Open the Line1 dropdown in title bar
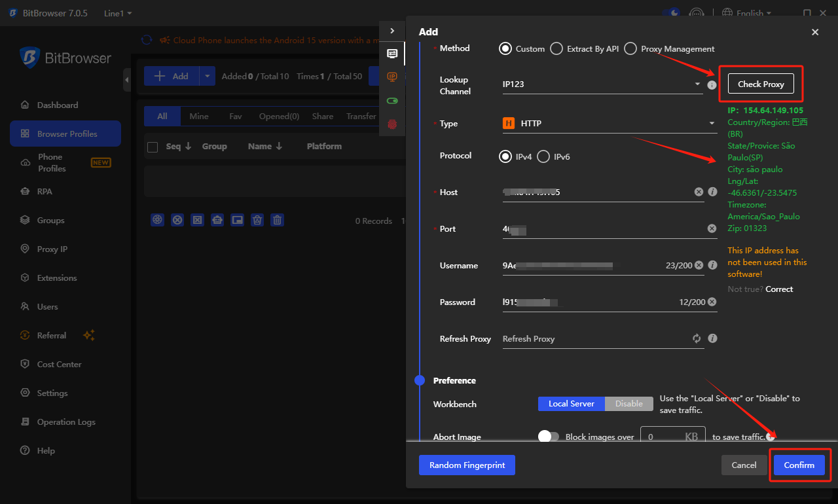838x504 pixels. click(x=118, y=13)
